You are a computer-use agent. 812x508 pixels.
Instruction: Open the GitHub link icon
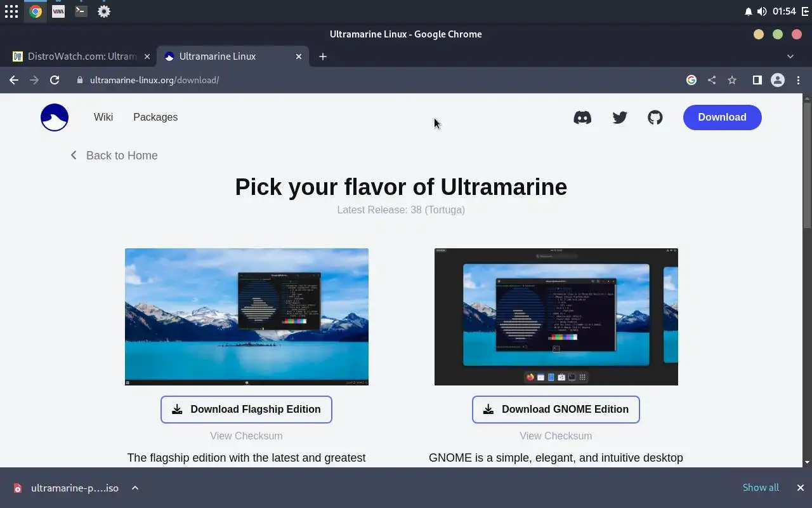655,117
